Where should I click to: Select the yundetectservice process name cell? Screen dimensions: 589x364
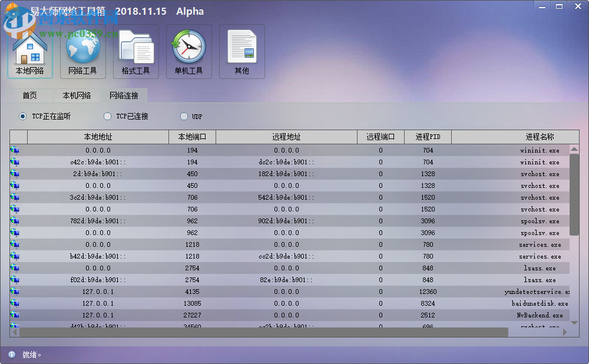pyautogui.click(x=537, y=292)
